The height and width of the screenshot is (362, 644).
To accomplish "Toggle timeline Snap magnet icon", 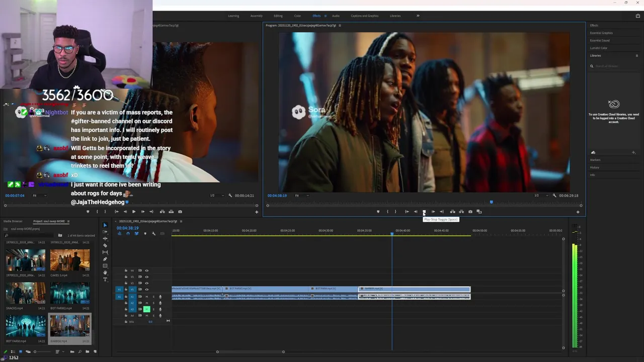I will [x=128, y=233].
